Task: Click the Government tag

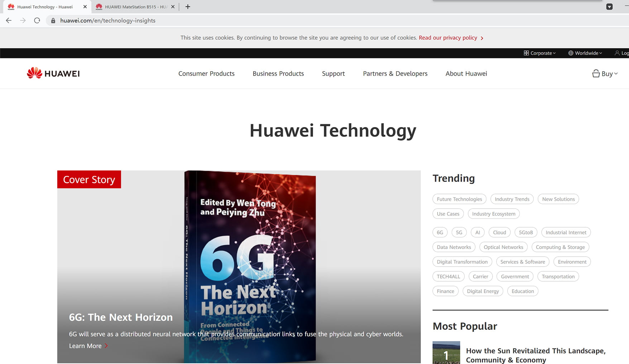Action: point(515,276)
